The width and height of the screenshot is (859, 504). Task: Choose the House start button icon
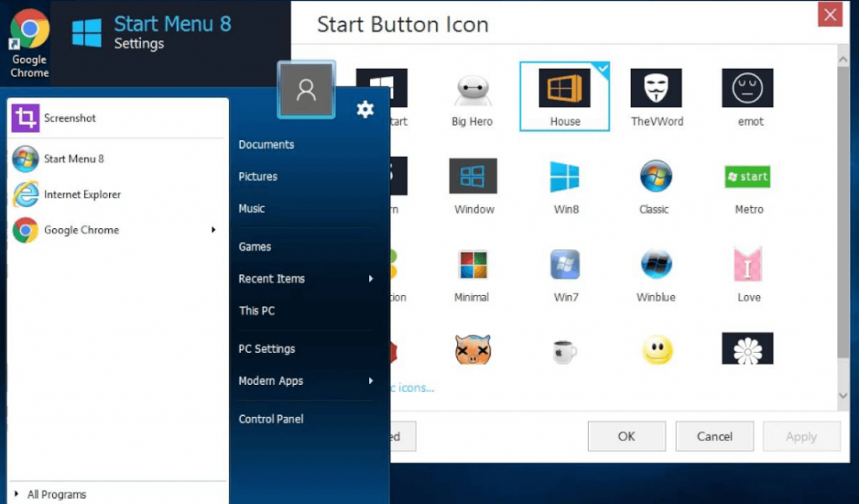pos(565,96)
